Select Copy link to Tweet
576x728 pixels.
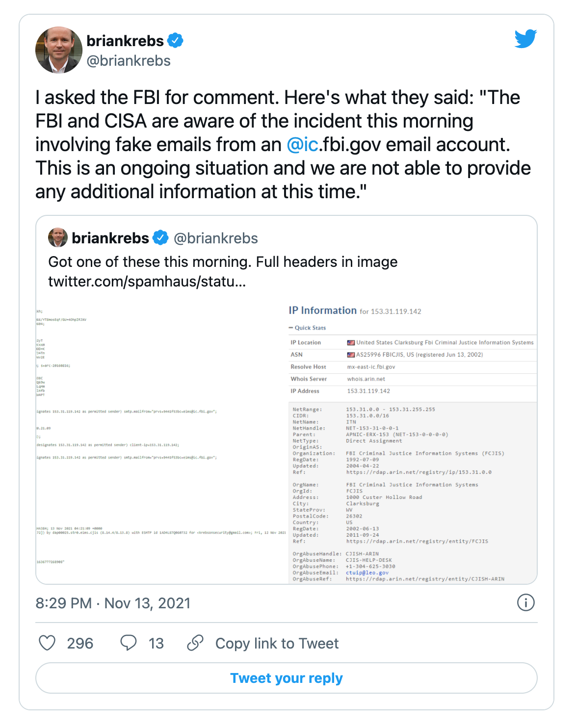coord(277,643)
